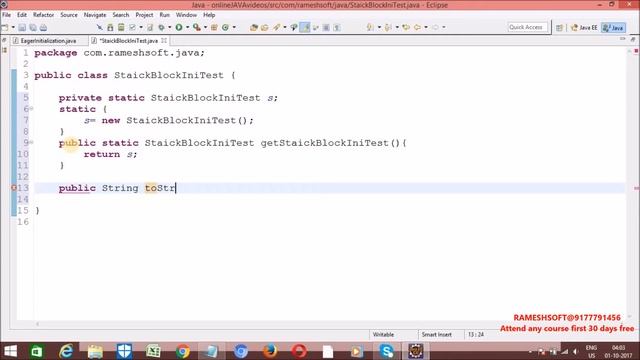Open Internet Explorer from the taskbar
The width and height of the screenshot is (640, 360).
[66, 351]
